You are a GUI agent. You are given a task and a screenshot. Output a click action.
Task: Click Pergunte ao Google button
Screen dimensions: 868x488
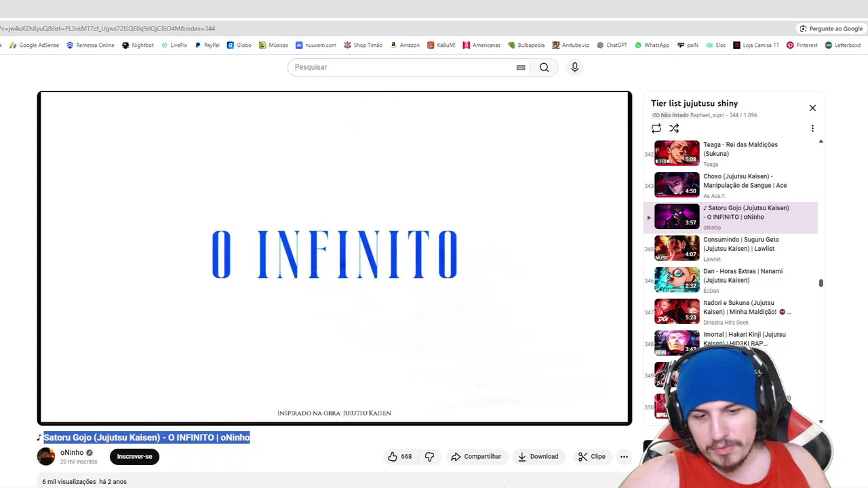click(x=831, y=28)
